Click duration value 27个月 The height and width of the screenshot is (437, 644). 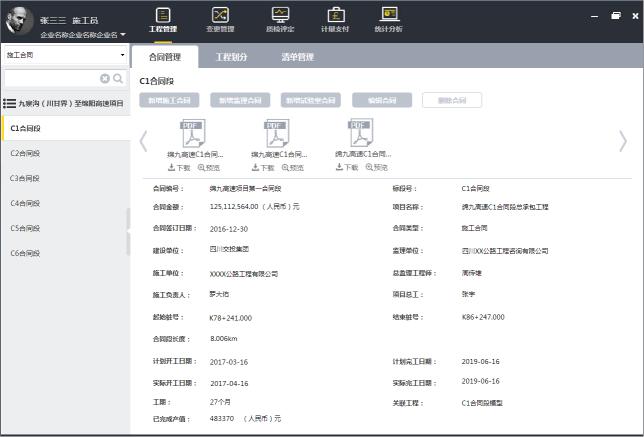(220, 402)
